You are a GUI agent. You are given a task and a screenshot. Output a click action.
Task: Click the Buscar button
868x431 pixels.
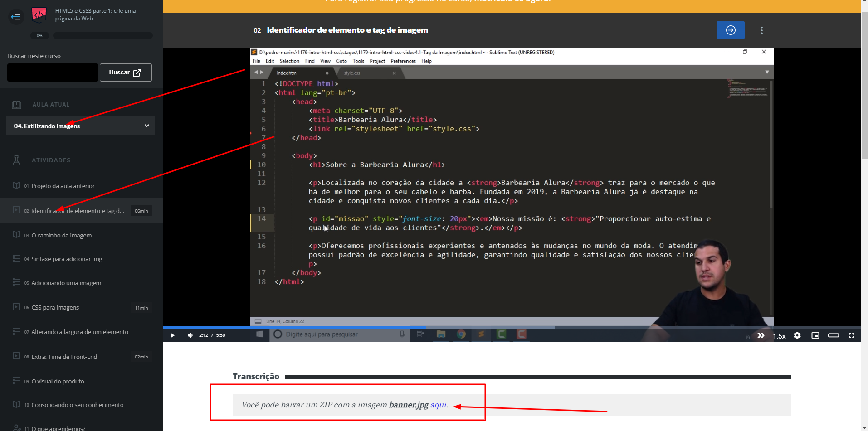(126, 73)
